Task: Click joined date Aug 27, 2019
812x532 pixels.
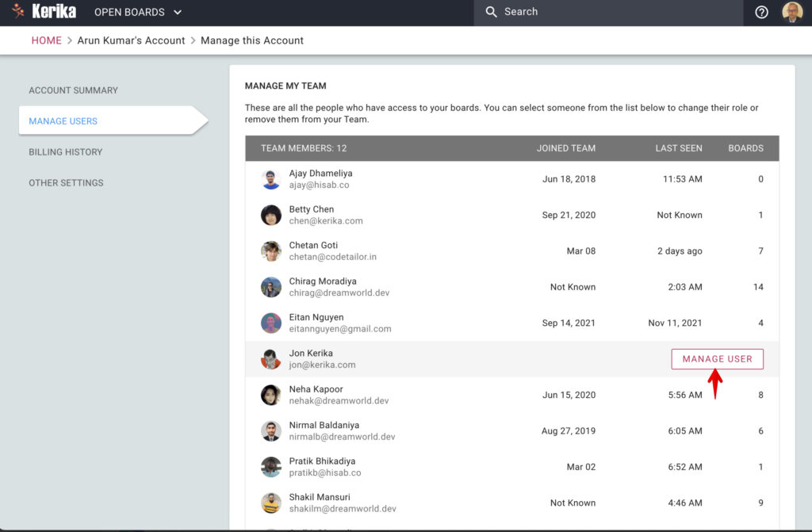Action: 568,431
